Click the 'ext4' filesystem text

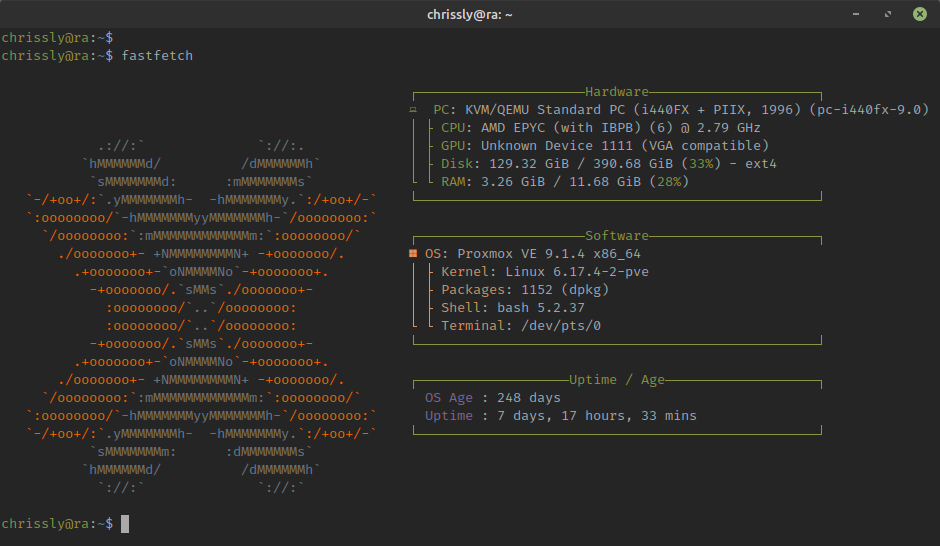761,164
